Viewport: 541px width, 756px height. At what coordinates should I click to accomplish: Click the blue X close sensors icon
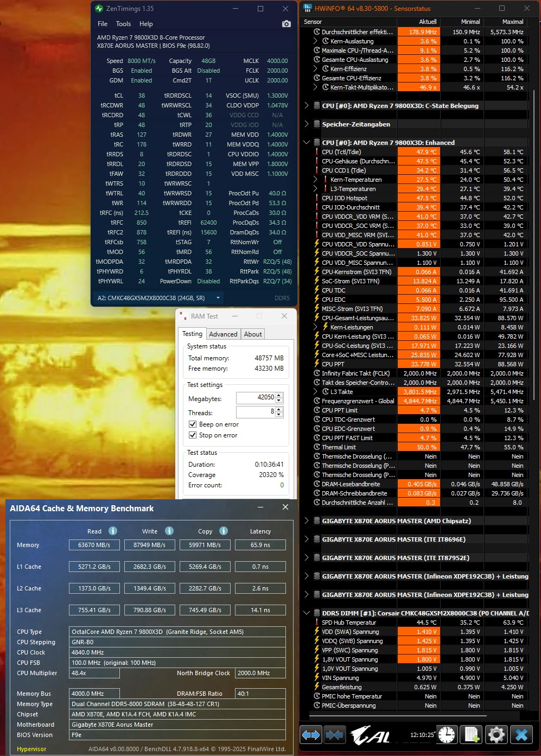(x=521, y=735)
